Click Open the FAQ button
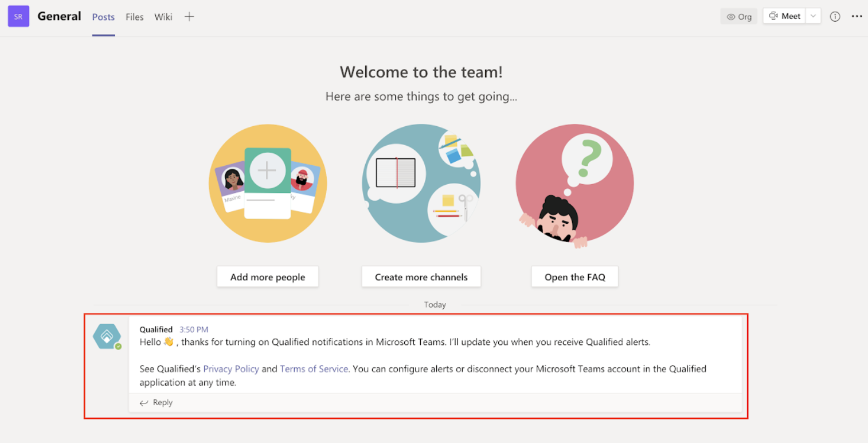Image resolution: width=868 pixels, height=443 pixels. point(574,277)
